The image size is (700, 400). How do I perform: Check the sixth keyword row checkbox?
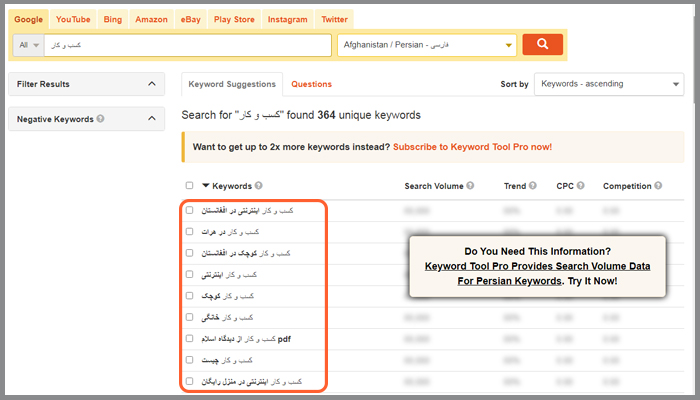click(189, 317)
